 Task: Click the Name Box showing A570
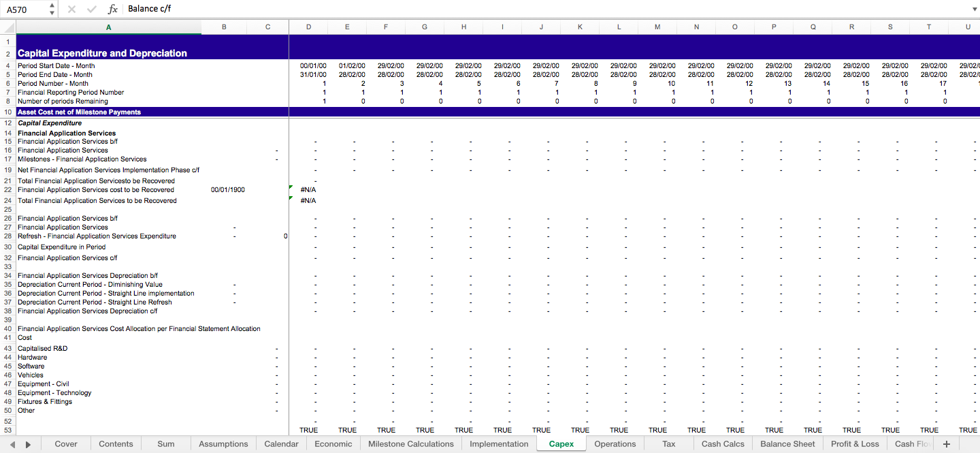coord(24,10)
